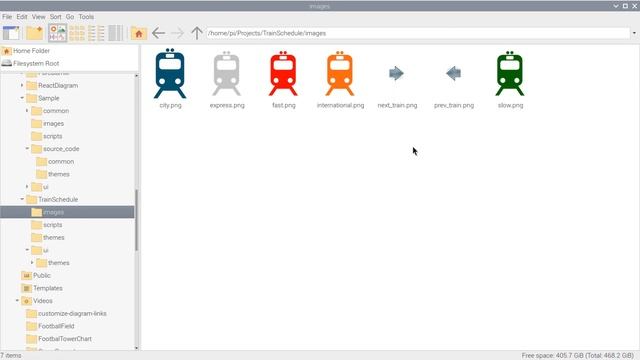Image resolution: width=640 pixels, height=360 pixels.
Task: Click the path bar address field
Action: coord(418,33)
